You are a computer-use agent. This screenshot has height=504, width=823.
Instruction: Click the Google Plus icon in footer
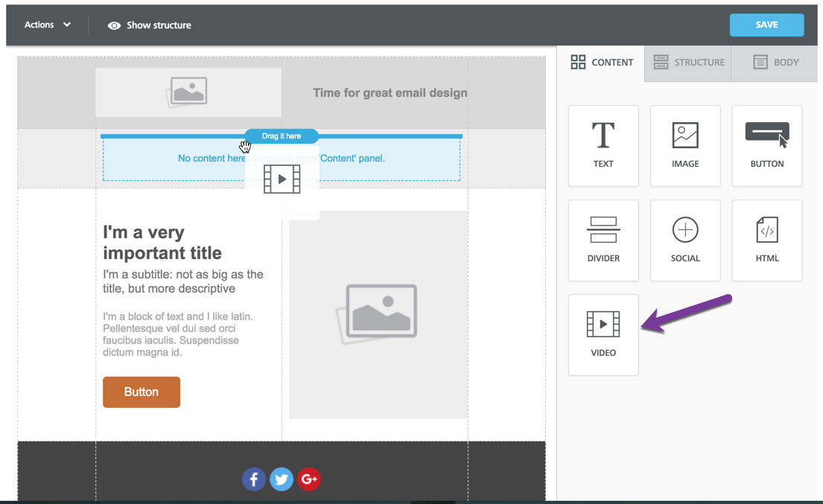click(x=309, y=479)
